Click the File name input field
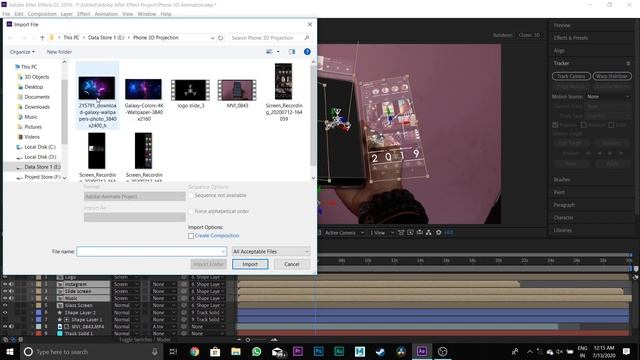This screenshot has width=640, height=360. pos(151,251)
